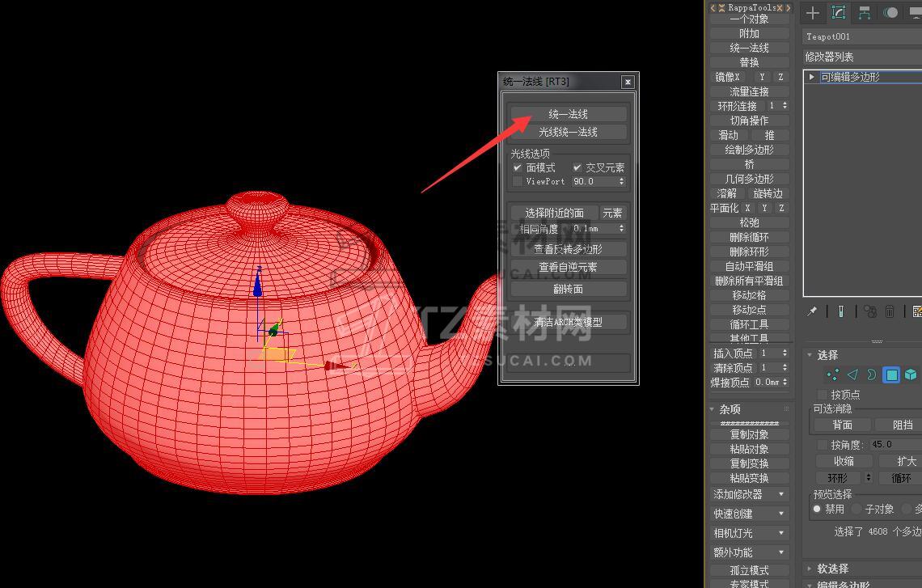
Task: Open the 相机灯光 dropdown
Action: coord(749,533)
